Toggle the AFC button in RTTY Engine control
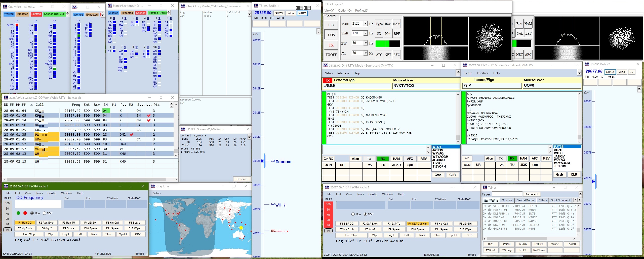Image resolution: width=644 pixels, height=259 pixels. click(396, 55)
